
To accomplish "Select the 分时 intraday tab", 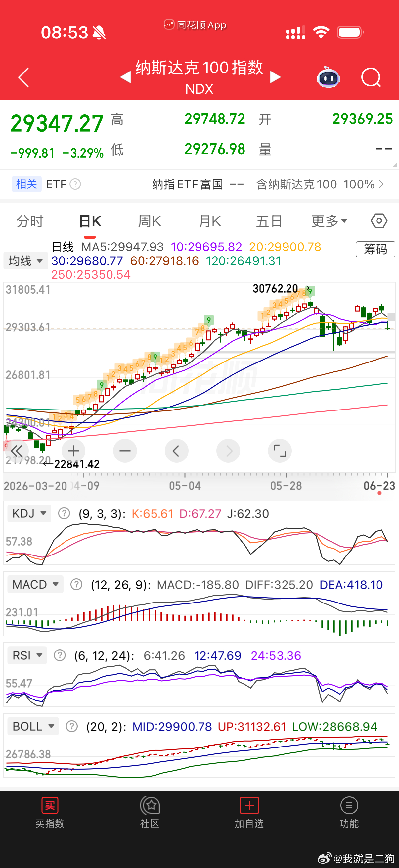I will [x=30, y=221].
